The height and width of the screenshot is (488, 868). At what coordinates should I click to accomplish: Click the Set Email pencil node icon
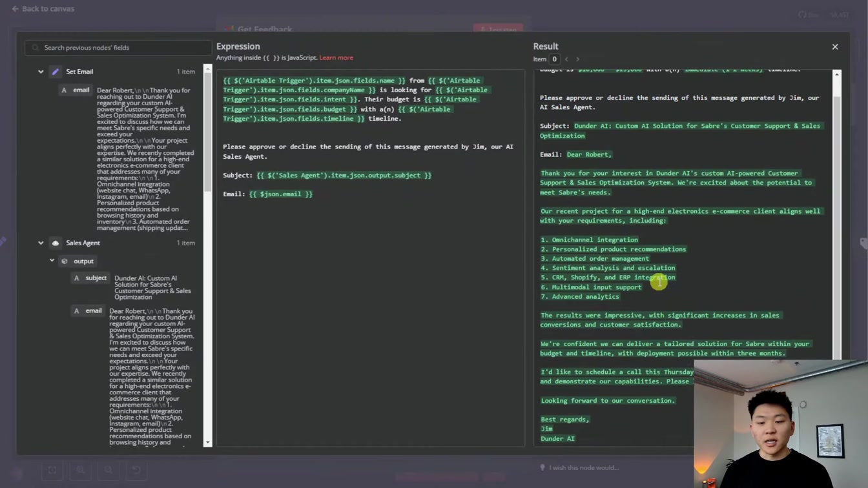pos(56,72)
